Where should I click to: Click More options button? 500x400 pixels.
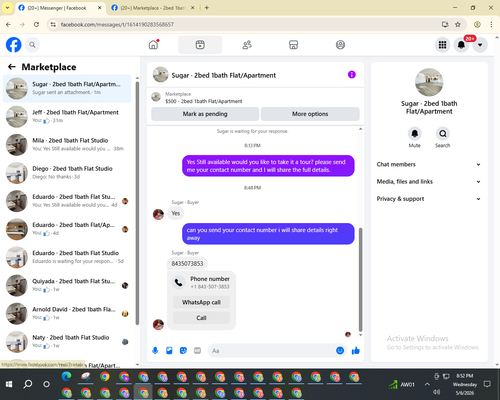point(310,114)
